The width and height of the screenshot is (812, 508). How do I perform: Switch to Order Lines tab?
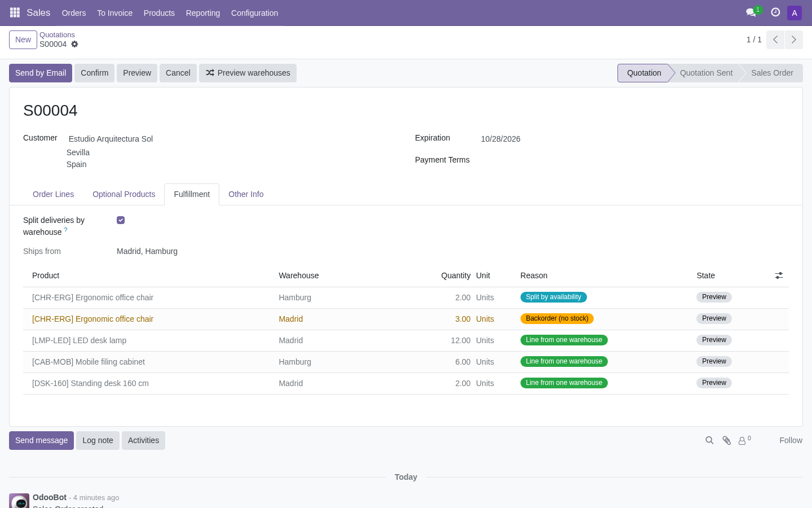53,194
